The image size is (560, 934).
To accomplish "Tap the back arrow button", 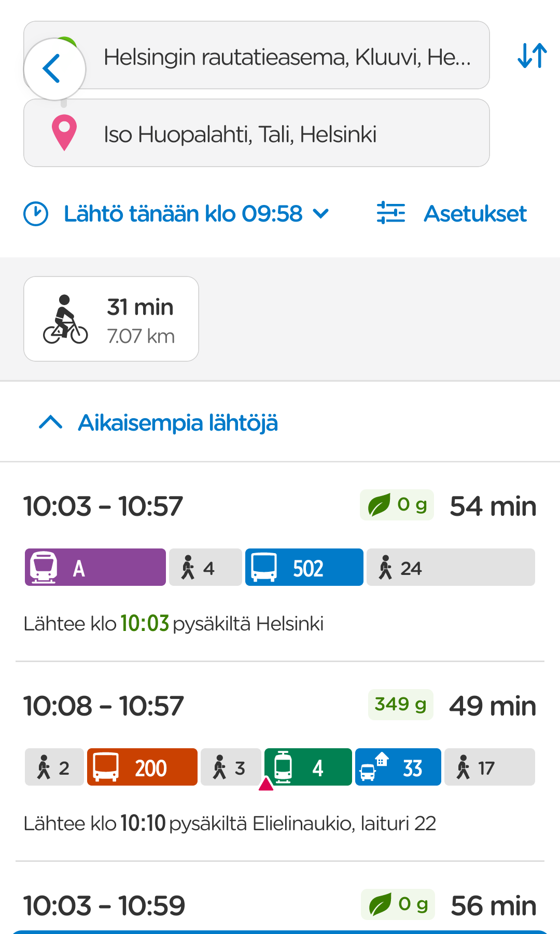I will [x=54, y=68].
